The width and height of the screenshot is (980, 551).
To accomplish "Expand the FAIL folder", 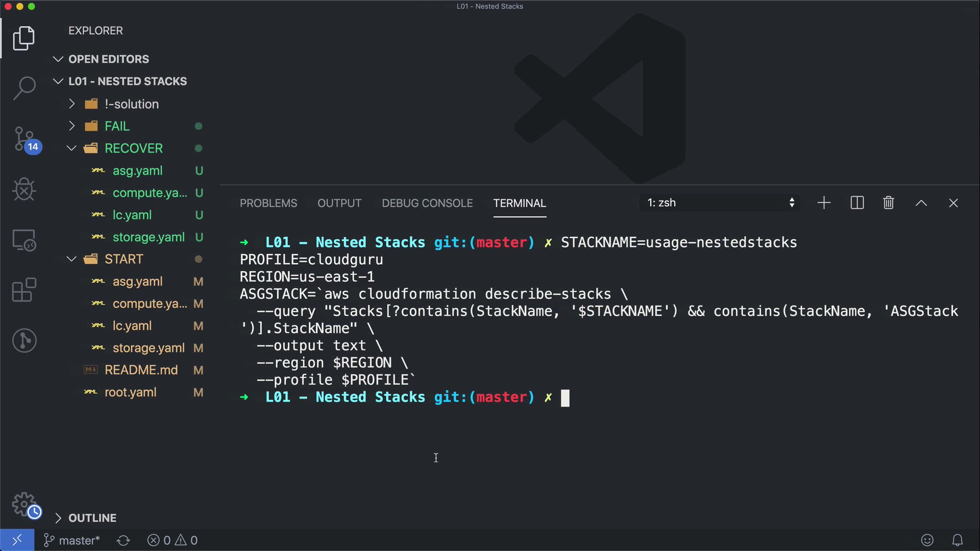I will tap(117, 126).
